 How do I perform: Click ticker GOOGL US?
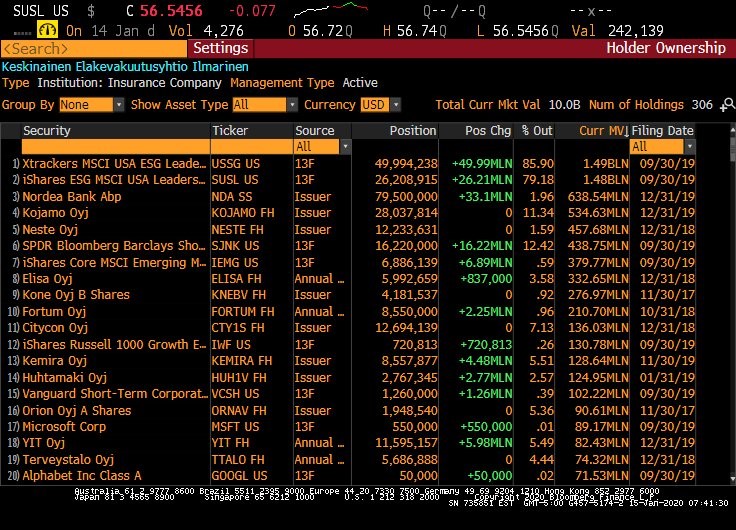click(x=239, y=476)
